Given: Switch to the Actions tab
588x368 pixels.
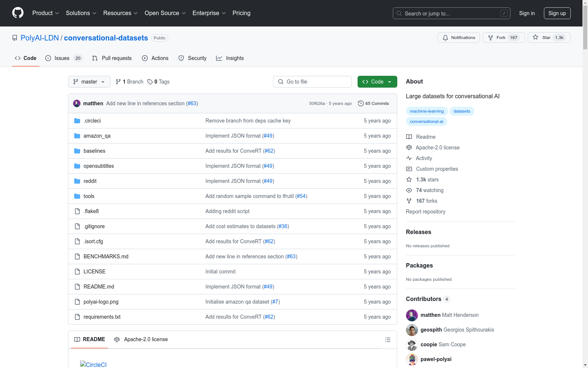Looking at the screenshot, I should pos(155,58).
